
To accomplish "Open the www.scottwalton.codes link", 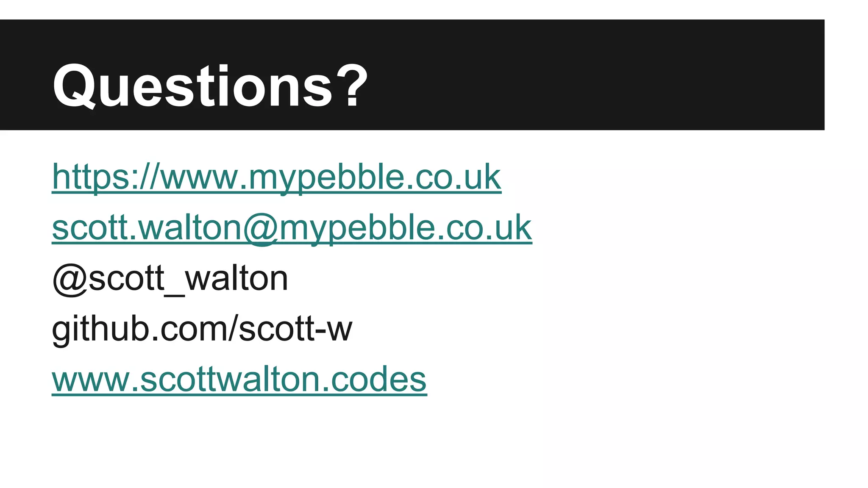I will (239, 379).
